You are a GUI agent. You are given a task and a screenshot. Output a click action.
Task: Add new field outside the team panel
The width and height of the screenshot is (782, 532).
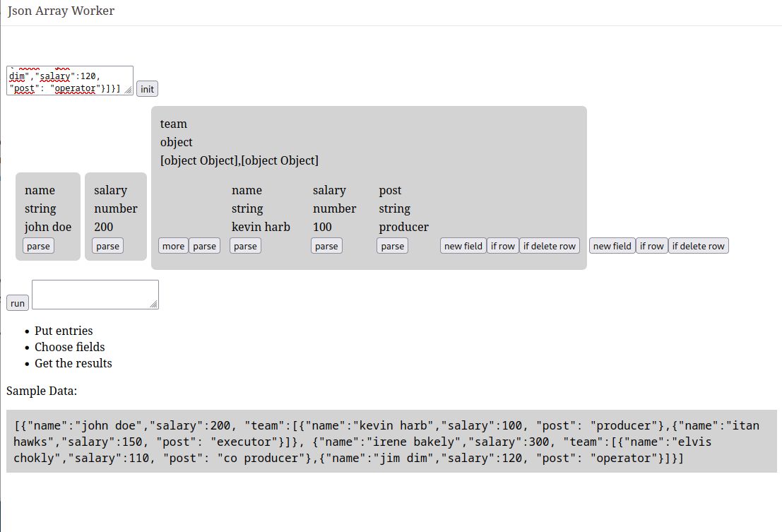tap(612, 246)
